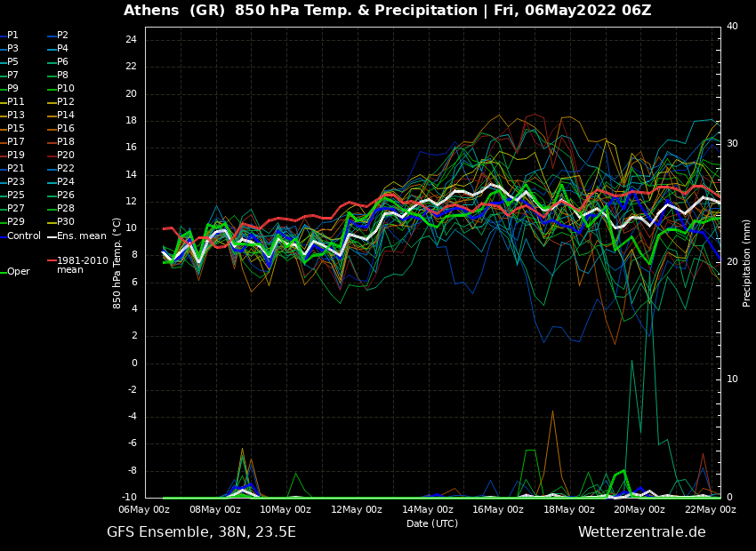Click the 40 precipitation axis tick label

(732, 27)
